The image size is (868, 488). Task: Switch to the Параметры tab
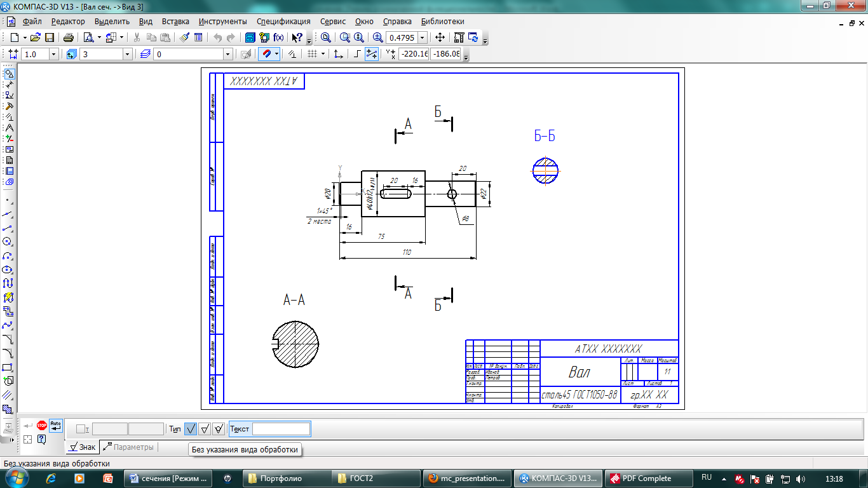tap(128, 447)
